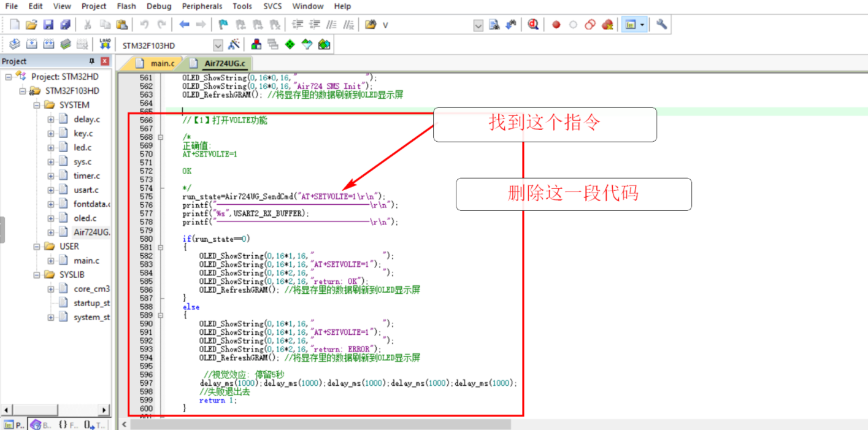The image size is (868, 430).
Task: Open Manage Project Items icon
Action: 256,44
